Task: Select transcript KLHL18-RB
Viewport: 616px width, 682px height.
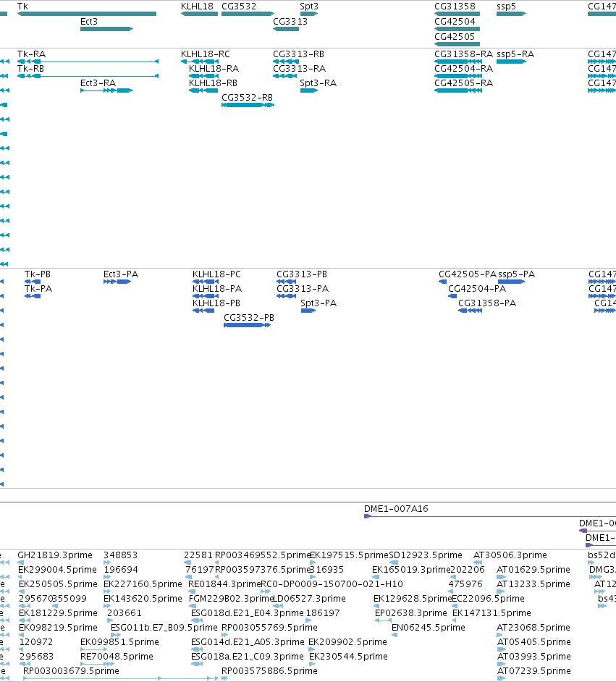Action: [x=203, y=90]
